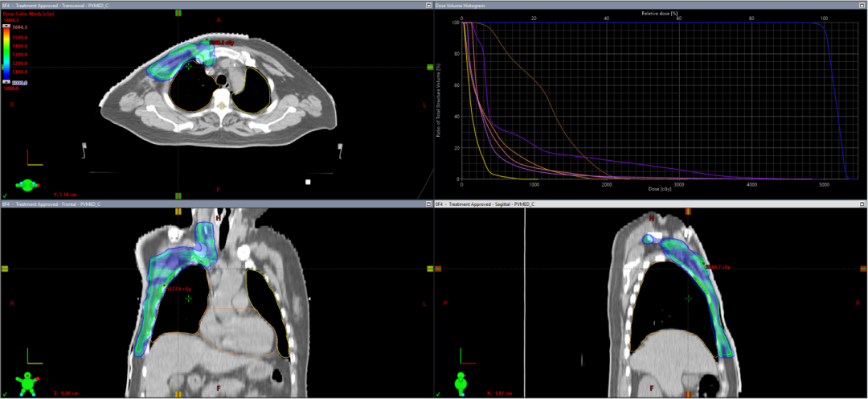868x399 pixels.
Task: Click the frontal view patient orientation figure
Action: tap(31, 379)
